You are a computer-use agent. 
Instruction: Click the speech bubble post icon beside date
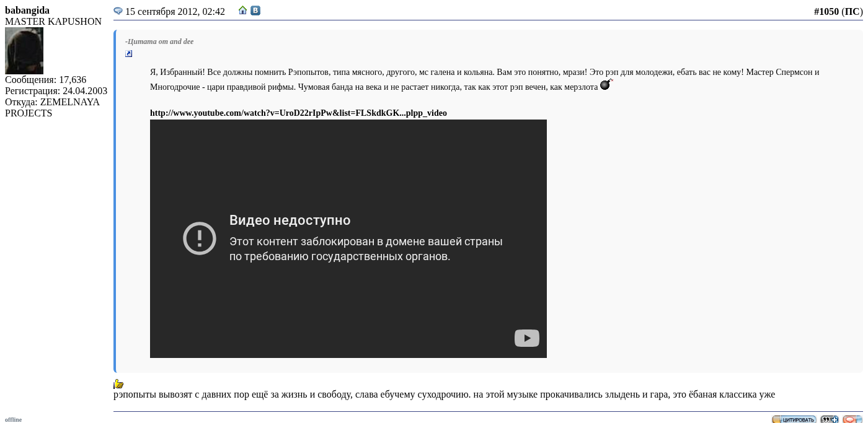click(x=118, y=11)
